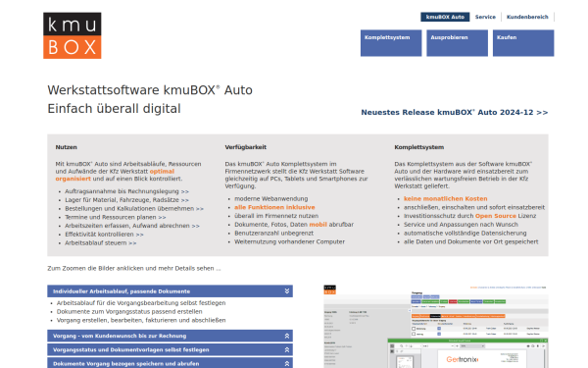
Task: Click 'moderne Webanwendung' list item
Action: click(271, 198)
